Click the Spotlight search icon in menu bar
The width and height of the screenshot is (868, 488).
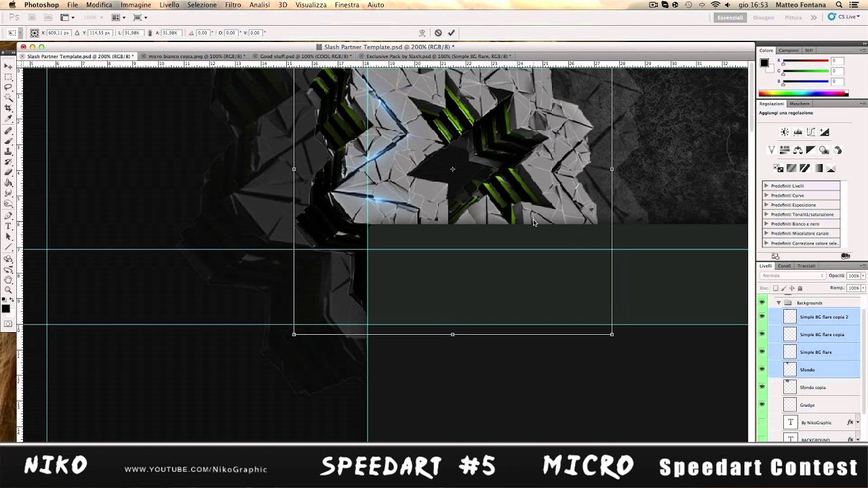click(839, 5)
